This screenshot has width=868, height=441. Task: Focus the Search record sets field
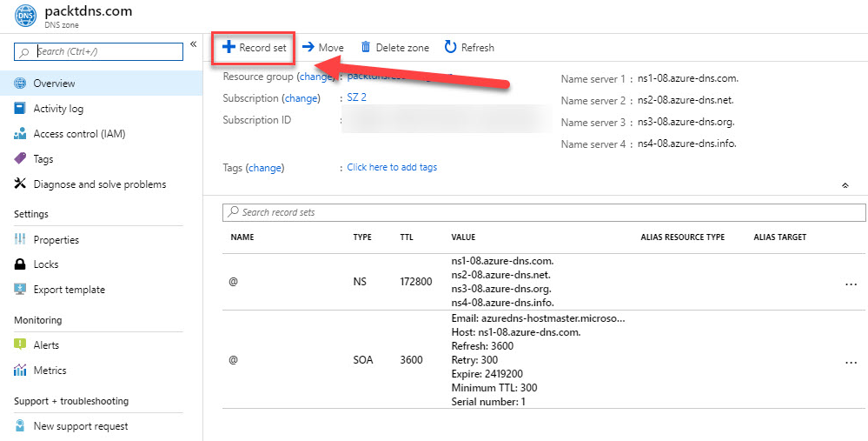544,212
